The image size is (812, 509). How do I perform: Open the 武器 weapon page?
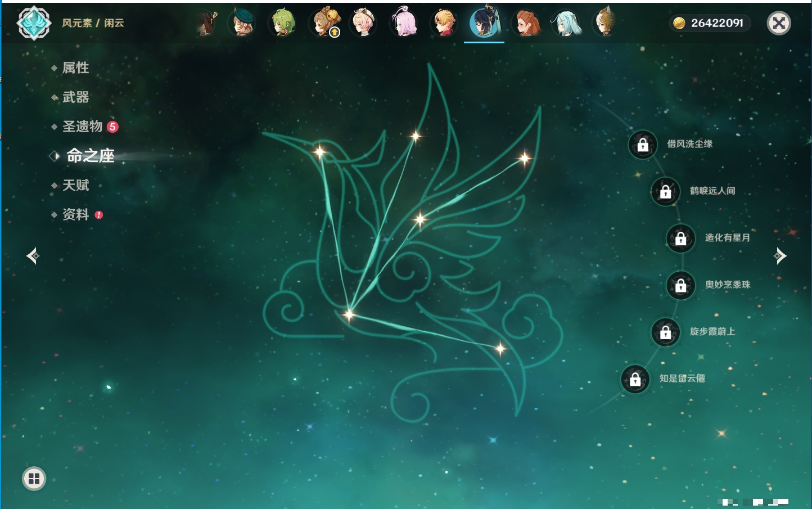75,97
